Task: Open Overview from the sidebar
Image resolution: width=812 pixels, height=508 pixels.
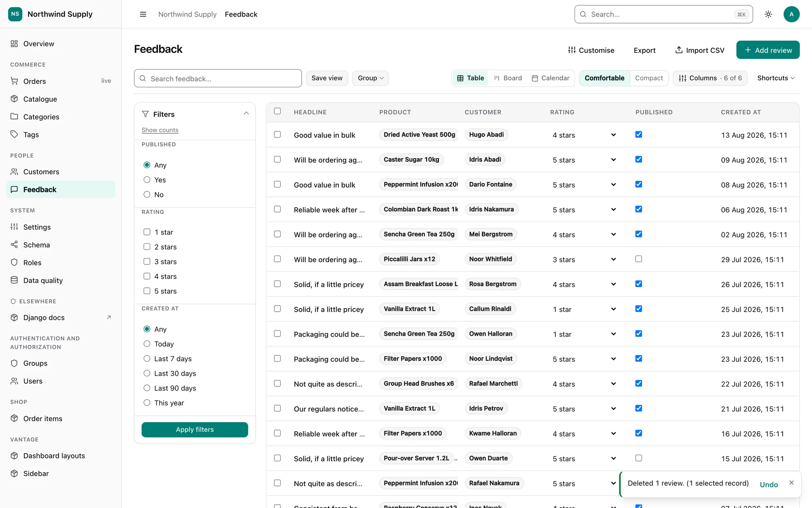Action: coord(60,44)
